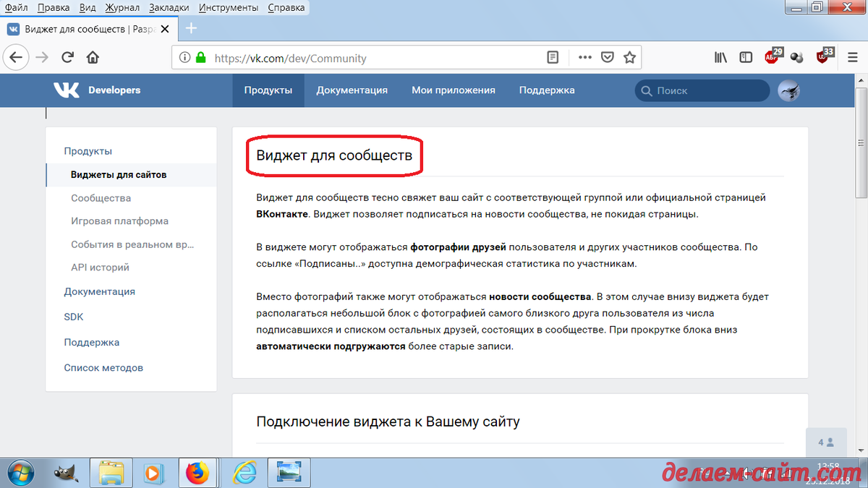Viewport: 868px width, 488px height.
Task: Bookmark this page with the star icon
Action: (x=629, y=57)
